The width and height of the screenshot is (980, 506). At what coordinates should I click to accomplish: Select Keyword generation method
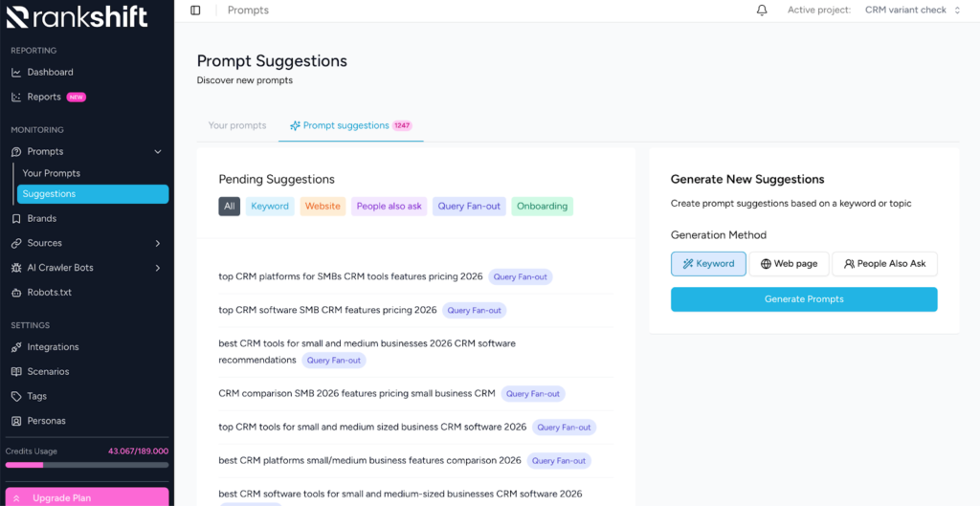pyautogui.click(x=708, y=264)
